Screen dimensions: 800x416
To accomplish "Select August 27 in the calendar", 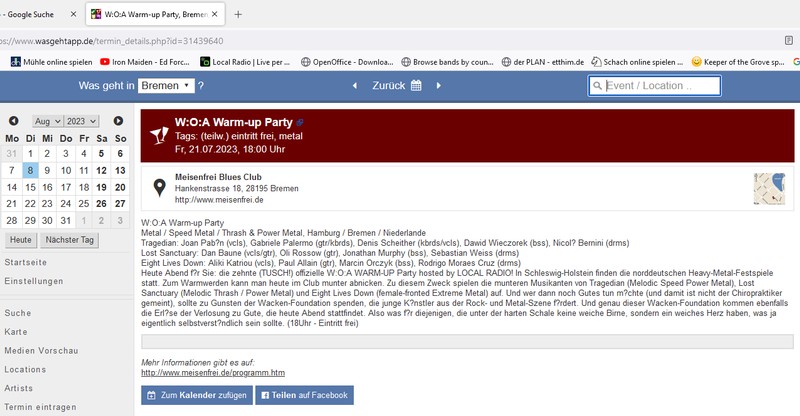I will pyautogui.click(x=120, y=204).
